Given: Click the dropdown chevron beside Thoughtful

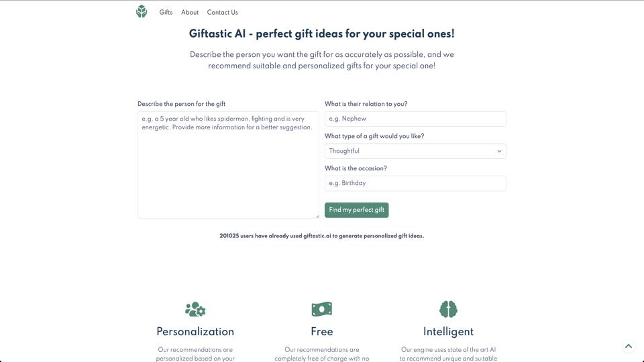Looking at the screenshot, I should pyautogui.click(x=499, y=152).
